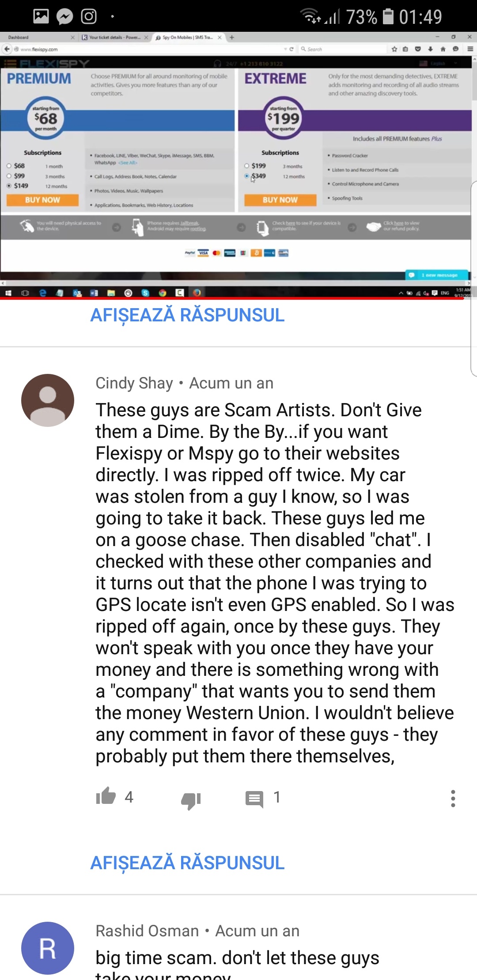Like Cindy Shay's comment with thumbs up

tap(106, 797)
